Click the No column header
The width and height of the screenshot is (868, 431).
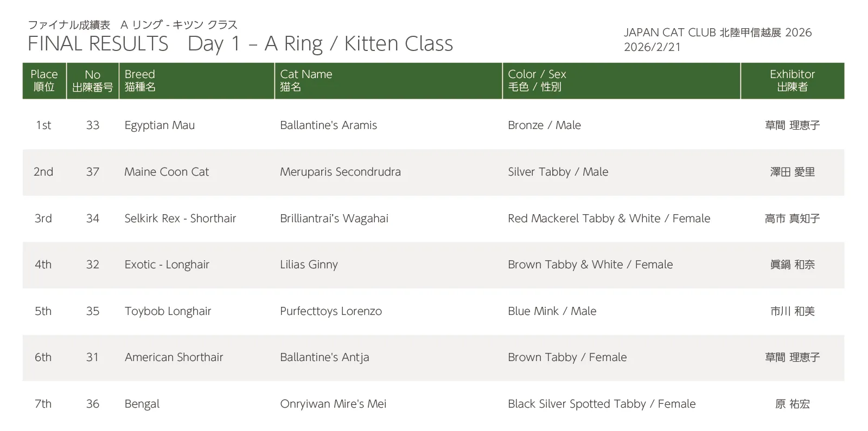[x=92, y=80]
